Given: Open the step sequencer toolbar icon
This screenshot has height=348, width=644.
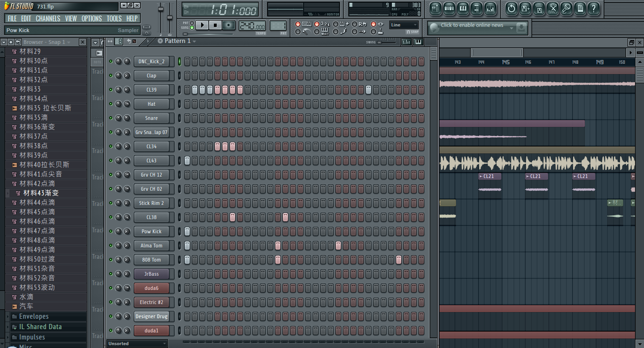Looking at the screenshot, I should [449, 8].
